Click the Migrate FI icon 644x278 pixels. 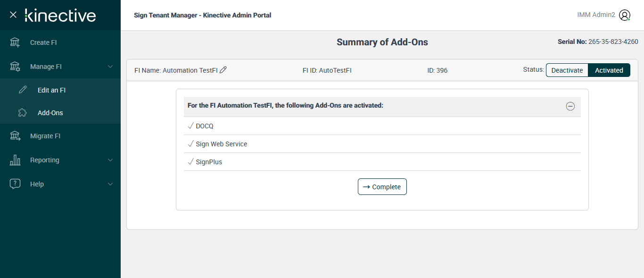point(15,136)
